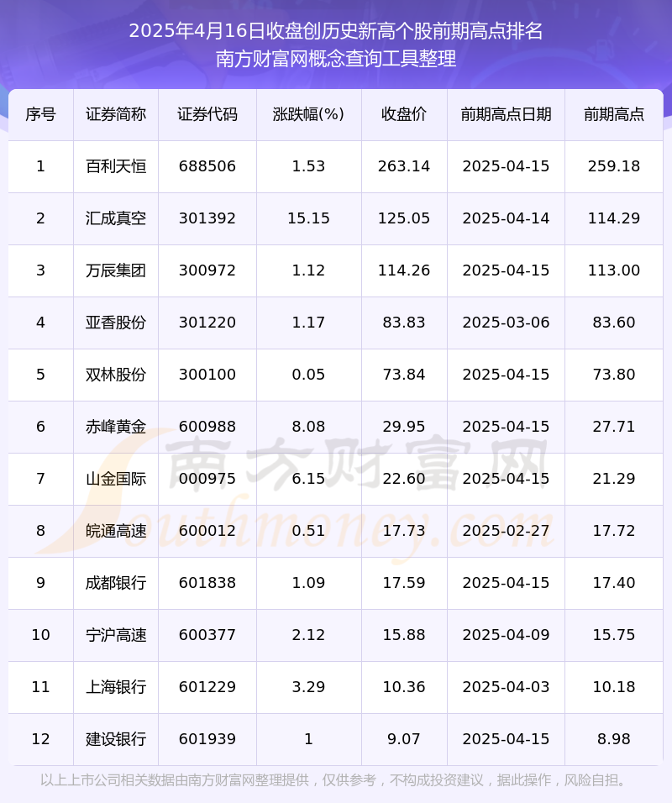Screen dimensions: 672x803
Task: Select stock name 赤峰黄金
Action: coord(116,427)
